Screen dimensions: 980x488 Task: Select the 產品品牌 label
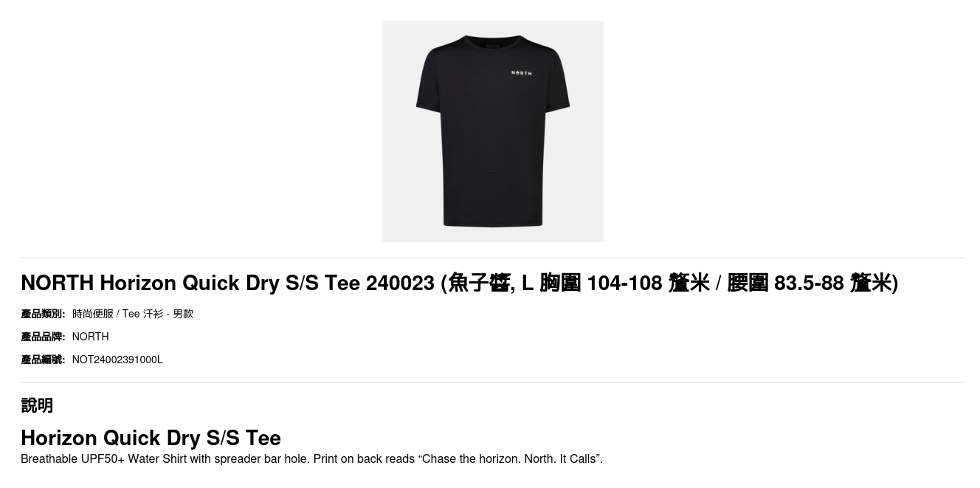point(43,337)
